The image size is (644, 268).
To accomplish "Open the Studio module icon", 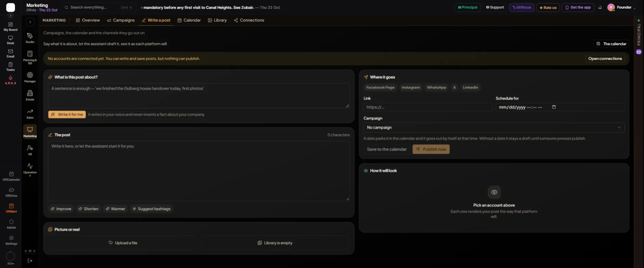I will coord(30,38).
